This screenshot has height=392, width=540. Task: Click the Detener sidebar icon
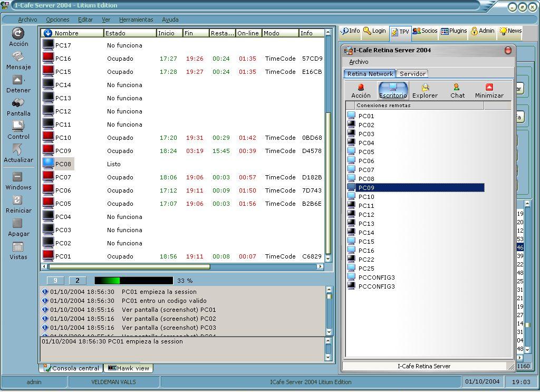tap(17, 80)
